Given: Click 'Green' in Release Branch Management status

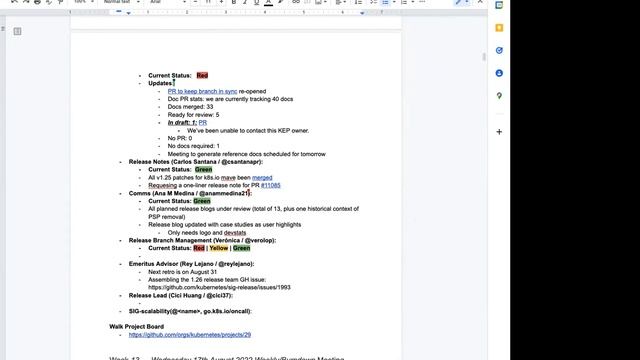Looking at the screenshot, I should tap(241, 248).
